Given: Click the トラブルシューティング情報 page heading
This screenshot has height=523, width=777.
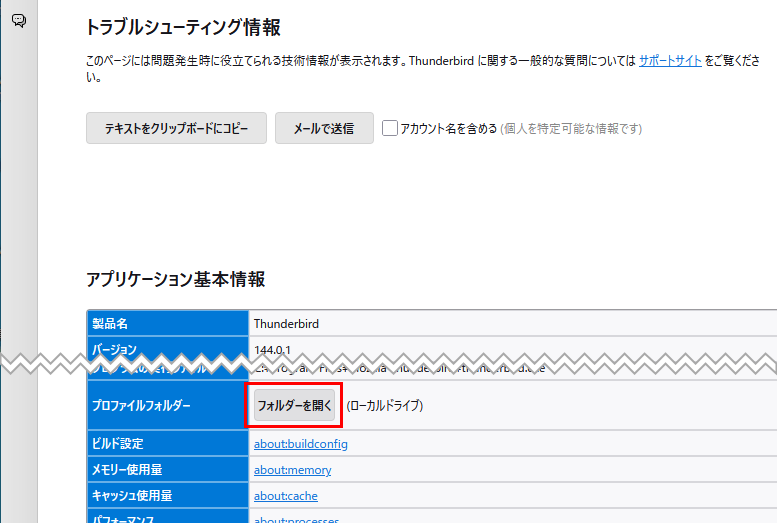Looking at the screenshot, I should [x=183, y=27].
